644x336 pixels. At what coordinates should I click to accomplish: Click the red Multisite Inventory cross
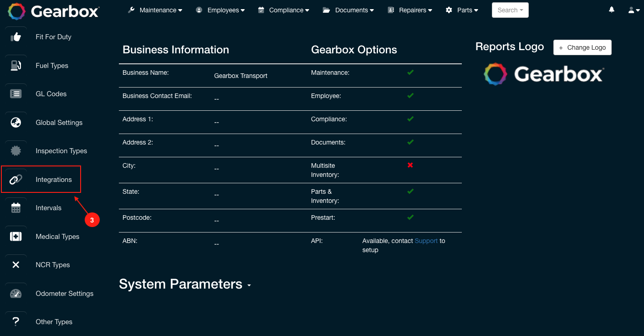click(410, 165)
